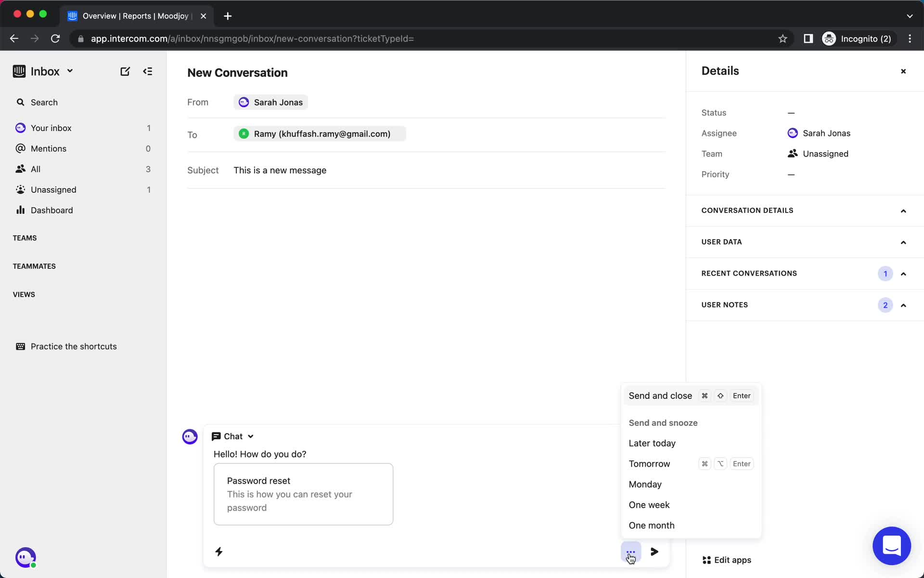Screen dimensions: 924x578
Task: Click the Edit apps icon in toolbar
Action: point(706,560)
